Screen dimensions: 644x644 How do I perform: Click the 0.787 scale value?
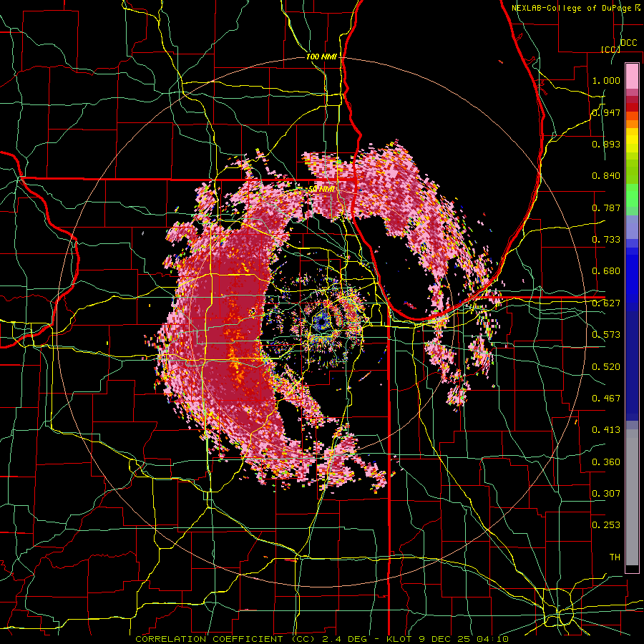coord(606,208)
